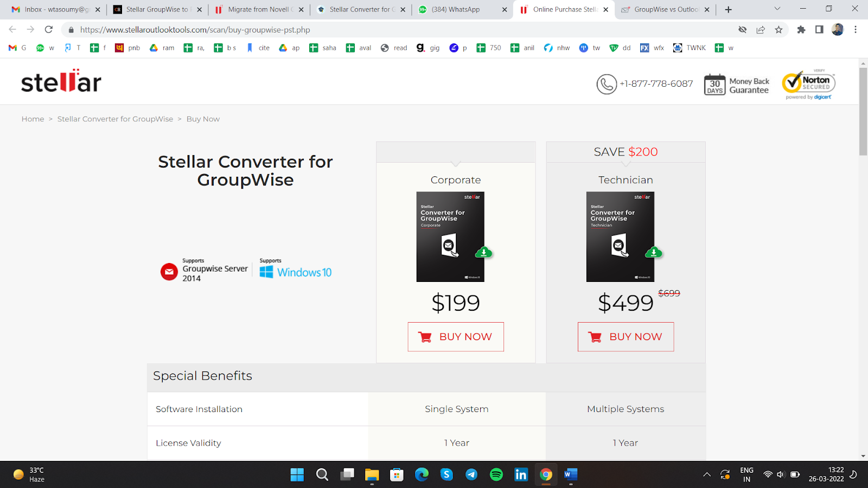Open the Windows Start menu
This screenshot has width=868, height=488.
[297, 475]
